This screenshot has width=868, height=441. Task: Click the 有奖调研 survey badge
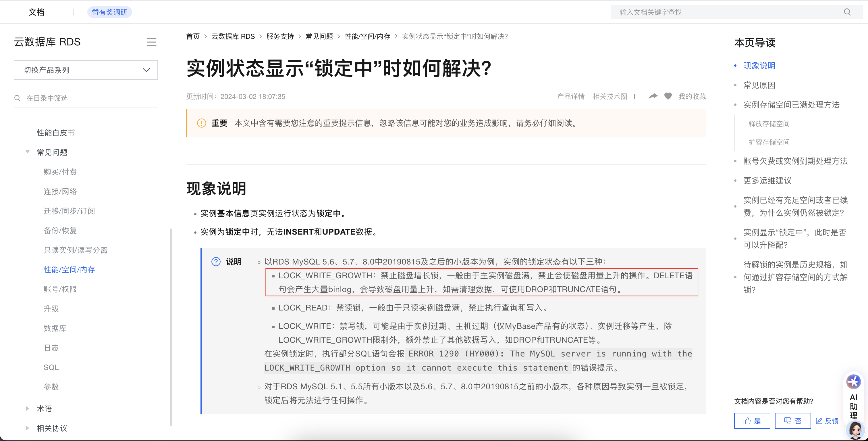pyautogui.click(x=109, y=12)
